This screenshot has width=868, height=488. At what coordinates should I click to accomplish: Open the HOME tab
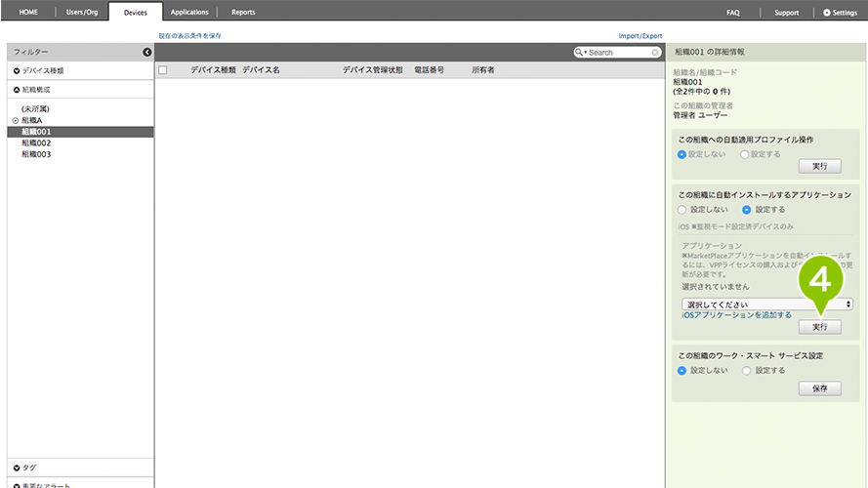[x=28, y=12]
